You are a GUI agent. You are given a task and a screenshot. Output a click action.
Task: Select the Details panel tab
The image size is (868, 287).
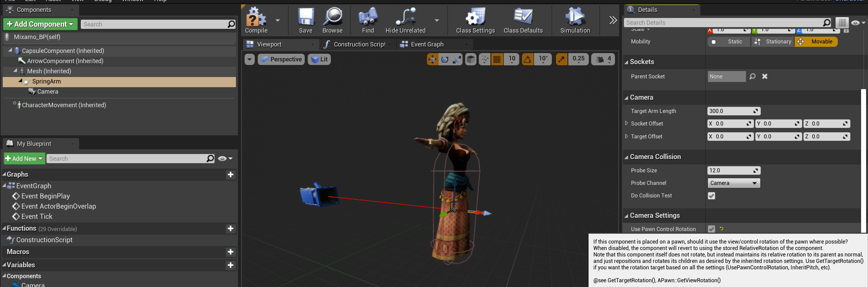(x=661, y=10)
